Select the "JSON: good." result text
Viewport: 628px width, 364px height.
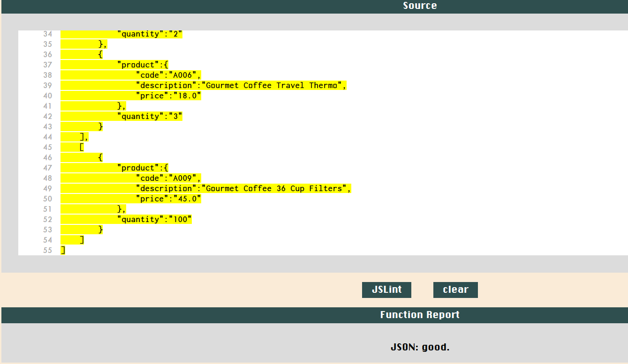(420, 348)
